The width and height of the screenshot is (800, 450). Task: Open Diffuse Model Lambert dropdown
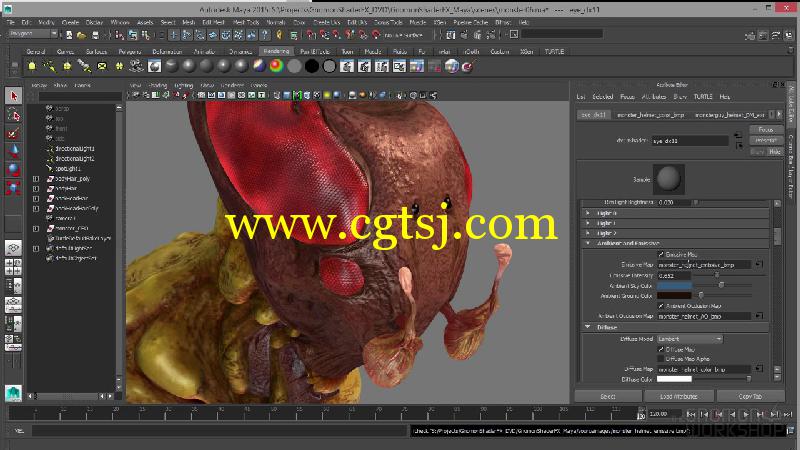(690, 339)
